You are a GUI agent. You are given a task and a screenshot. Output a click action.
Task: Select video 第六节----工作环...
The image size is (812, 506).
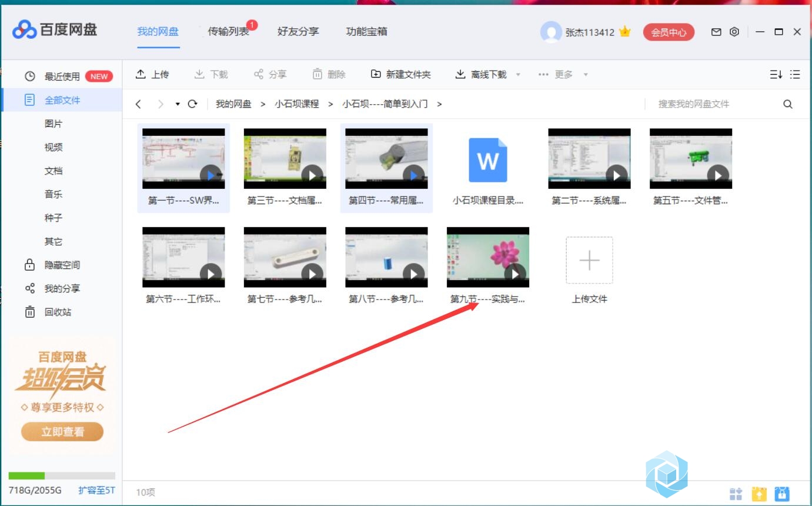[x=183, y=266]
